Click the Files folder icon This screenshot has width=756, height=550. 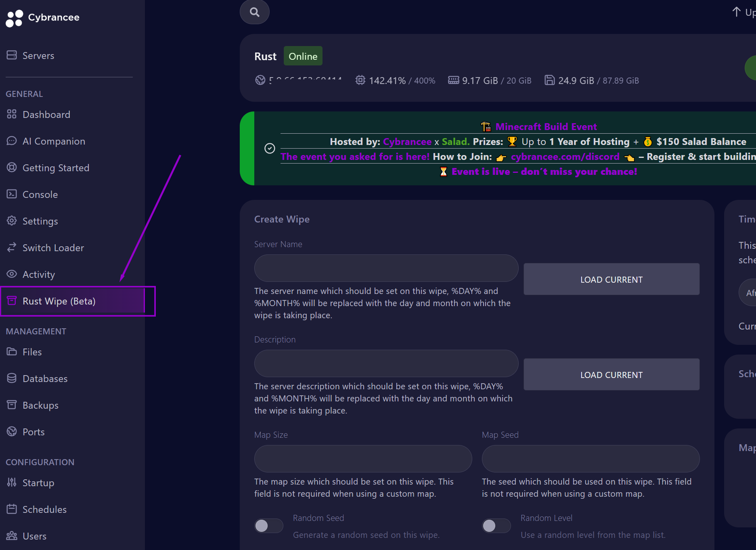point(12,352)
